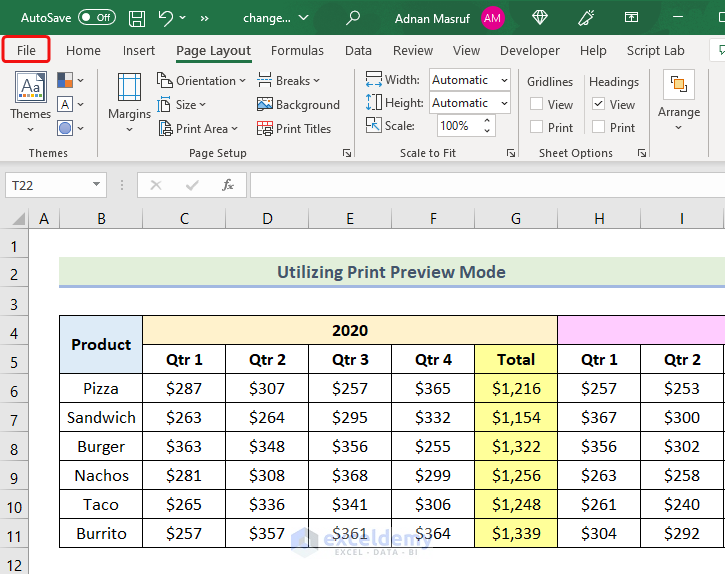The width and height of the screenshot is (725, 574).
Task: Switch to the Formulas tab
Action: coord(297,50)
